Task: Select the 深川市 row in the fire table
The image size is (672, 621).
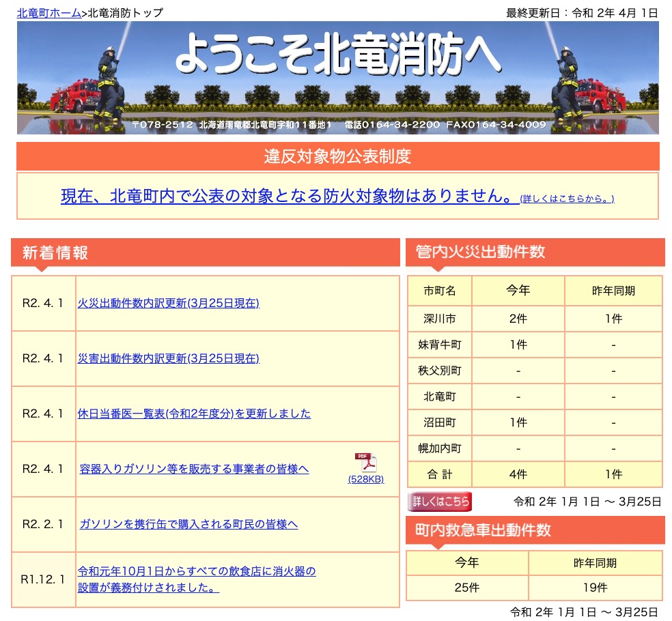Action: click(440, 319)
